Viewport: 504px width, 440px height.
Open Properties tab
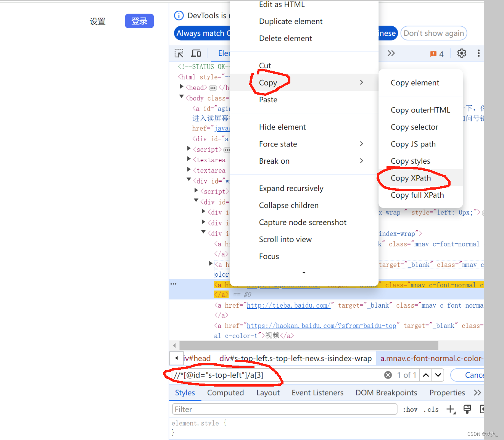447,393
